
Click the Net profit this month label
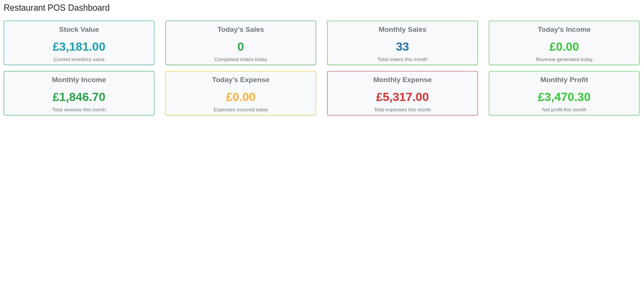(x=564, y=109)
